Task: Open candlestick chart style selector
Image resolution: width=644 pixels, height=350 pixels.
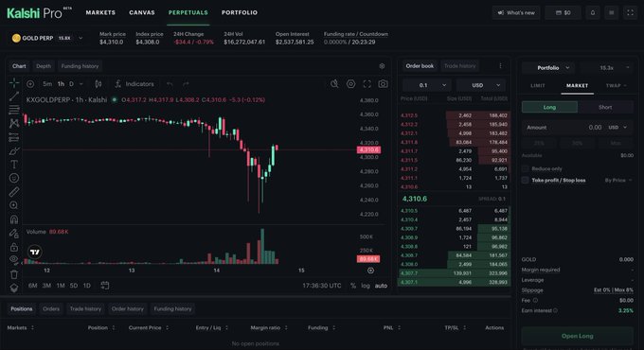Action: pos(98,83)
